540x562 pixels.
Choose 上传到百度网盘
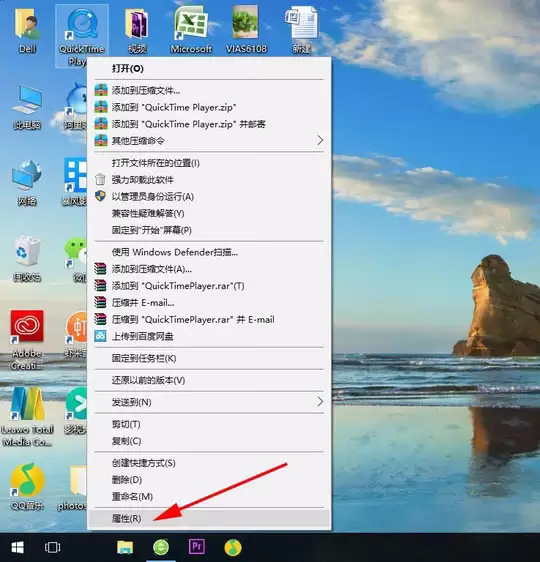click(x=209, y=336)
